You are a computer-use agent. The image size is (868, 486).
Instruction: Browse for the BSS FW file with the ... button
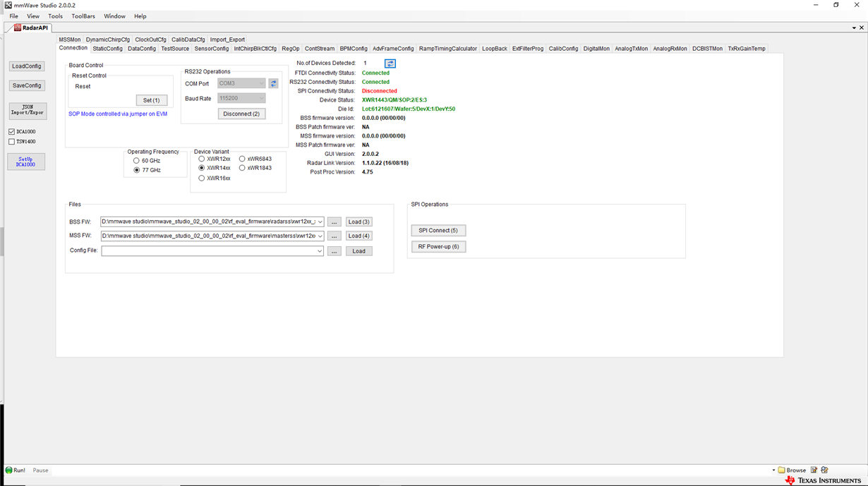334,221
